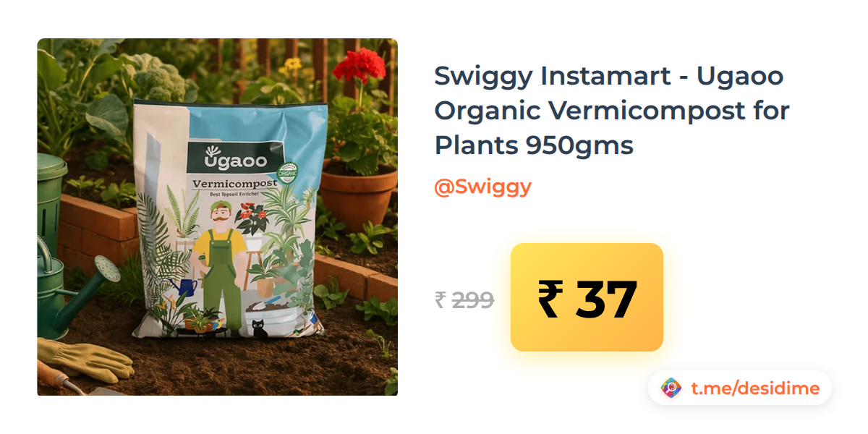
Task: Click the Best Topsoil Enricher tagline
Action: tap(235, 195)
